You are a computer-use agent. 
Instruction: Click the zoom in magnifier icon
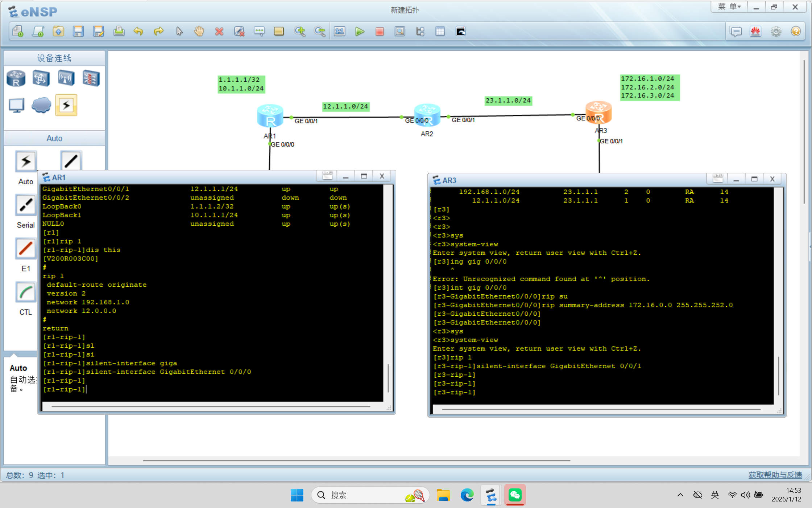tap(299, 32)
